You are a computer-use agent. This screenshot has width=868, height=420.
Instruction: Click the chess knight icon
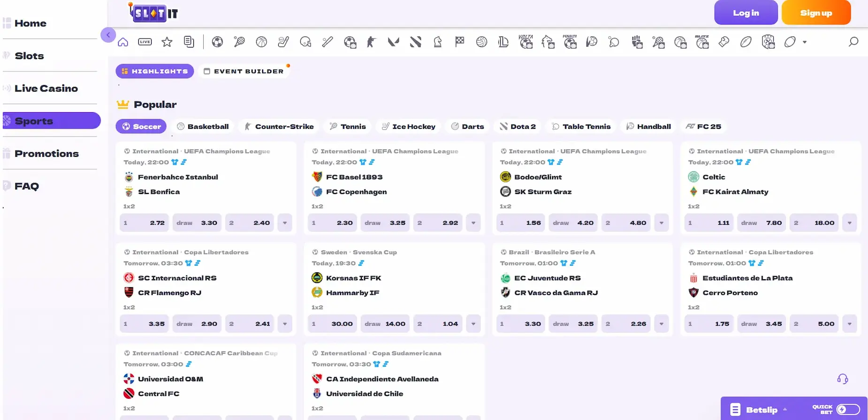437,42
